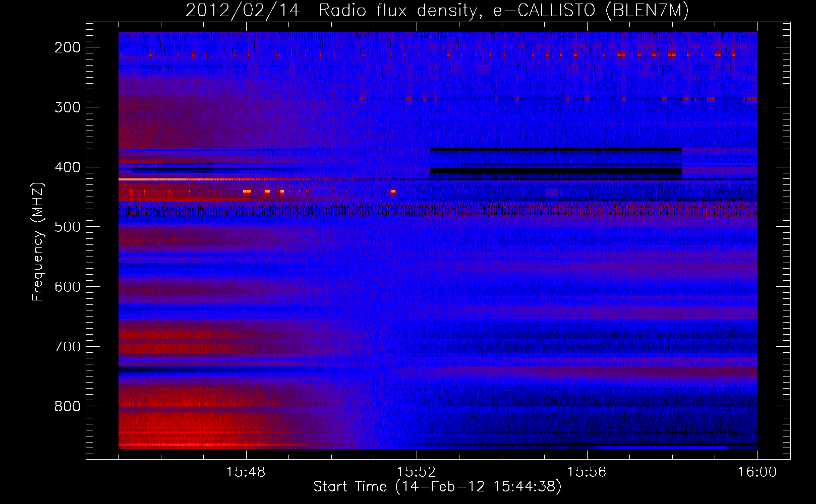Click the 200 frequency tick label
This screenshot has width=816, height=504.
68,47
